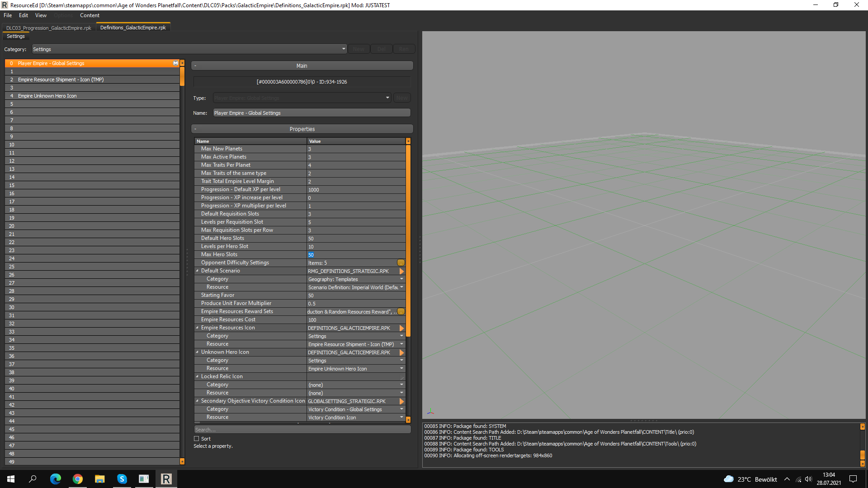Switch to DLC03_Progression_GalacticEmpire.rpk tab
Image resolution: width=868 pixels, height=488 pixels.
pos(49,28)
